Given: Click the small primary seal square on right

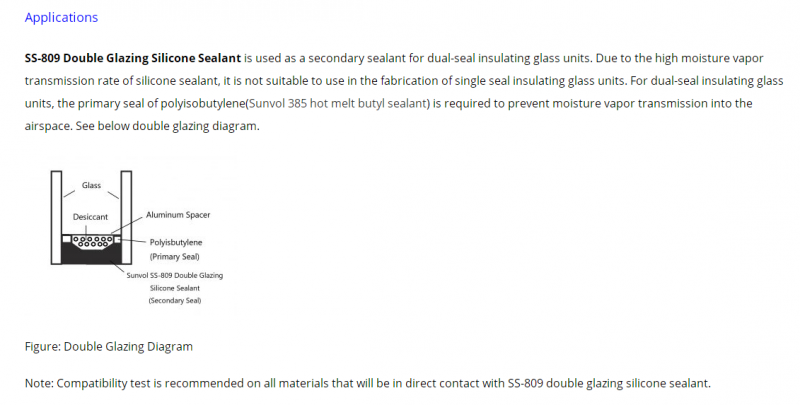Looking at the screenshot, I should tap(117, 238).
